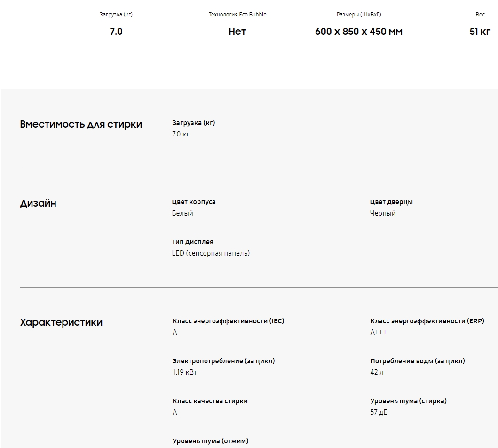
Task: Click the Класс энергоэффективности (IEC) label
Action: click(228, 321)
